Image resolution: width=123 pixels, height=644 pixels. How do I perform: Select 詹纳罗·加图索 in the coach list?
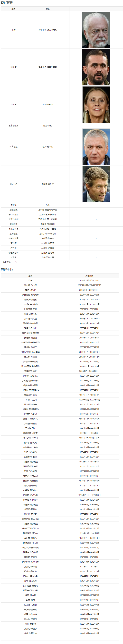pos(30,299)
